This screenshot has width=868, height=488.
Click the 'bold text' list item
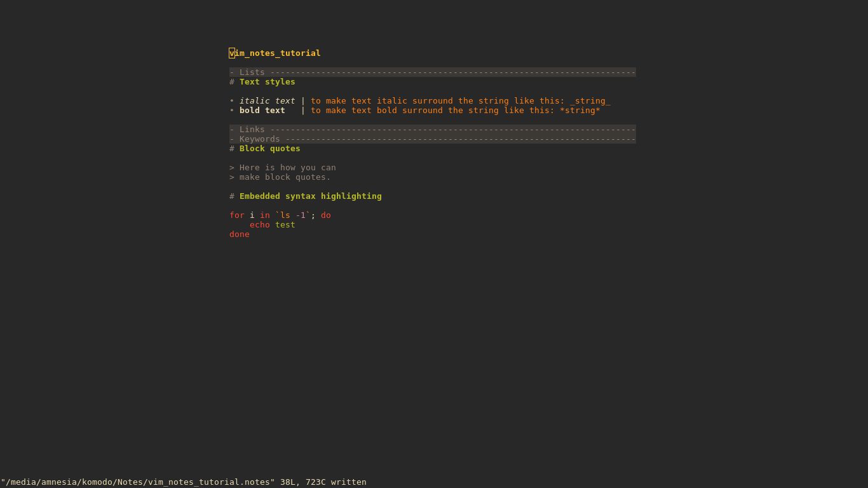(262, 111)
